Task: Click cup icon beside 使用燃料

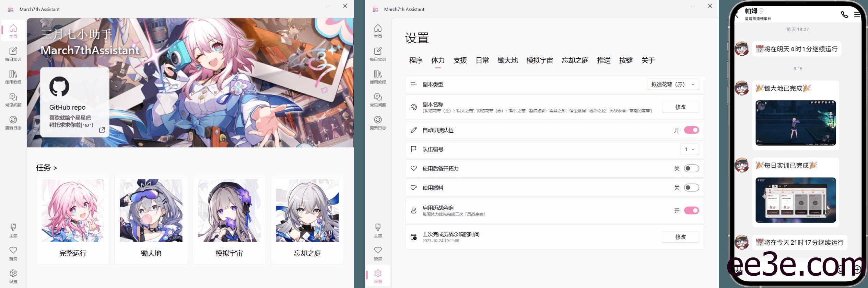Action: point(413,188)
